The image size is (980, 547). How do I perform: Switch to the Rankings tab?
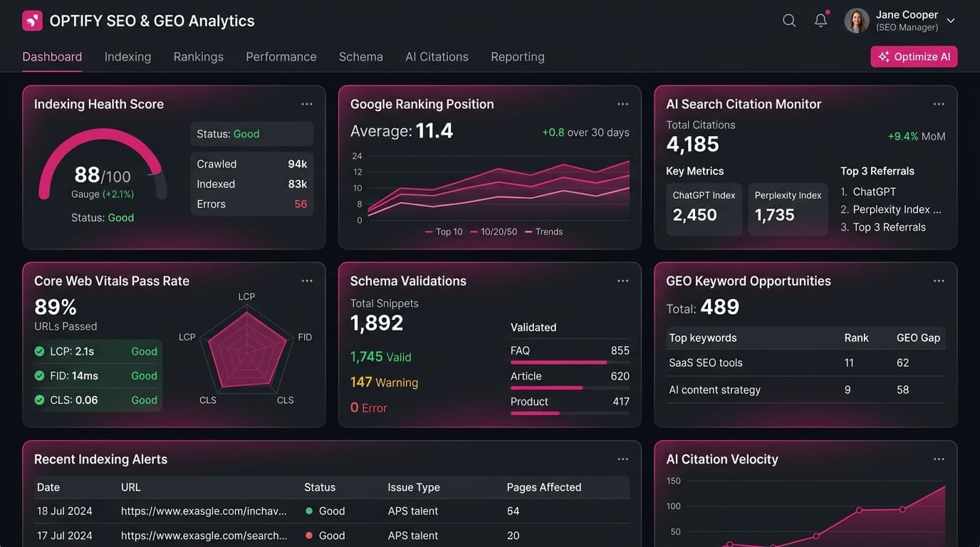(x=199, y=57)
